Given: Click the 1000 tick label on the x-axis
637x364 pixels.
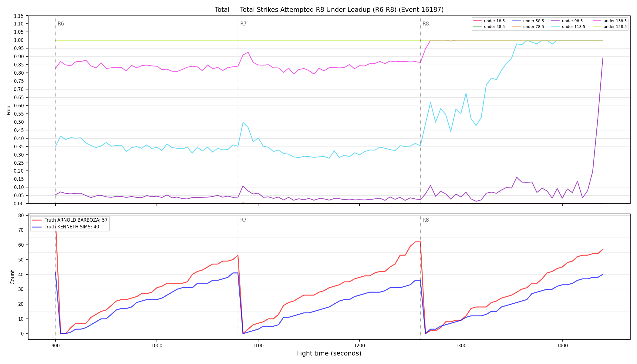Looking at the screenshot, I should point(157,345).
